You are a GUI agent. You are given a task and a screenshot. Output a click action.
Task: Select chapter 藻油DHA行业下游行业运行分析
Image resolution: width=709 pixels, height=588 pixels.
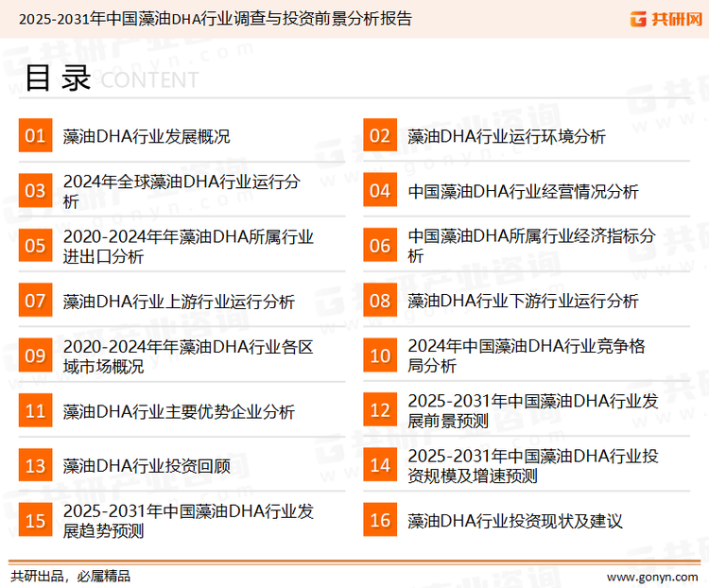(523, 301)
